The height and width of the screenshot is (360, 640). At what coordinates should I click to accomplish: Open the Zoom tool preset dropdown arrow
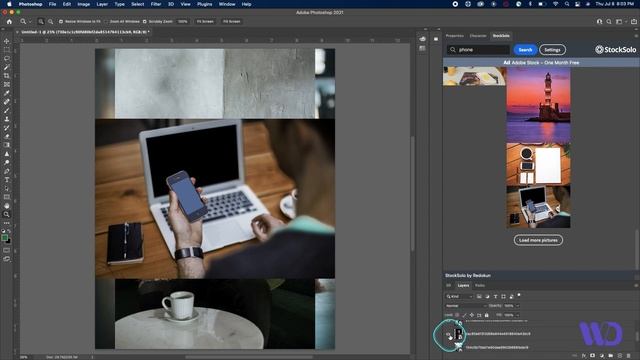[29, 21]
